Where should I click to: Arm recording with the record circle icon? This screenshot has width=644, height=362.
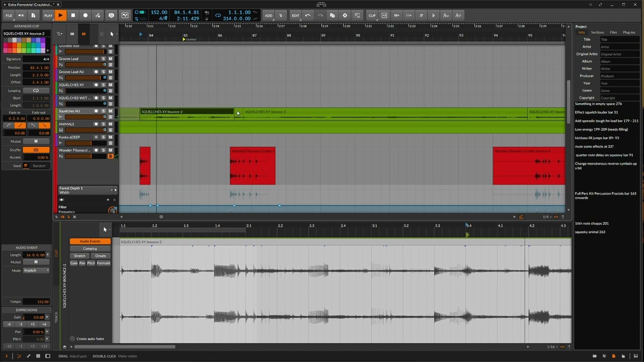point(85,16)
